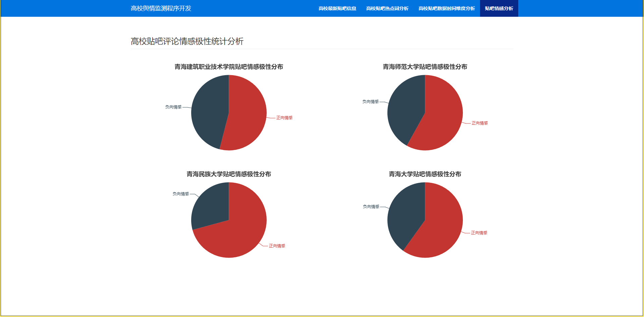Viewport: 644px width, 317px height.
Task: Click 正向情感 label of 青海建筑职业技术学院 chart
Action: (284, 118)
